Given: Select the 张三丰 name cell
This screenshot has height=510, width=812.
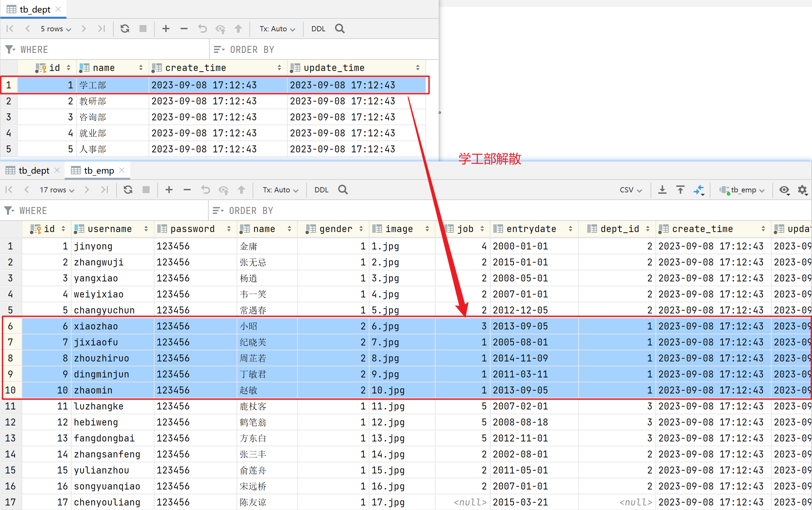Looking at the screenshot, I should click(x=267, y=454).
